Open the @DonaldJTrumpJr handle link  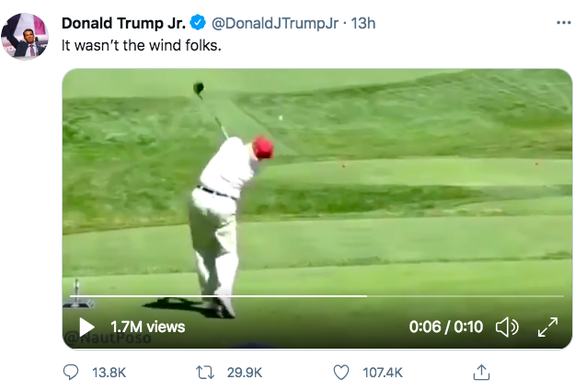pos(275,23)
